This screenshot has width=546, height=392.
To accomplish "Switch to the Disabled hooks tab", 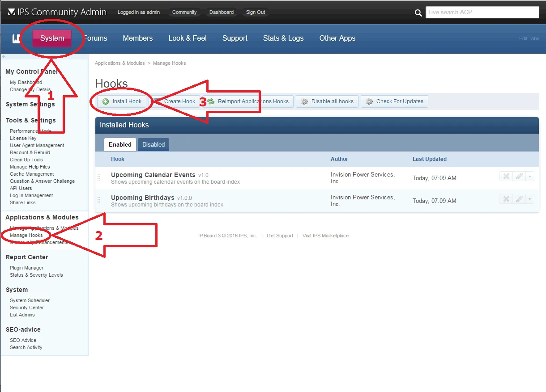I will tap(154, 144).
